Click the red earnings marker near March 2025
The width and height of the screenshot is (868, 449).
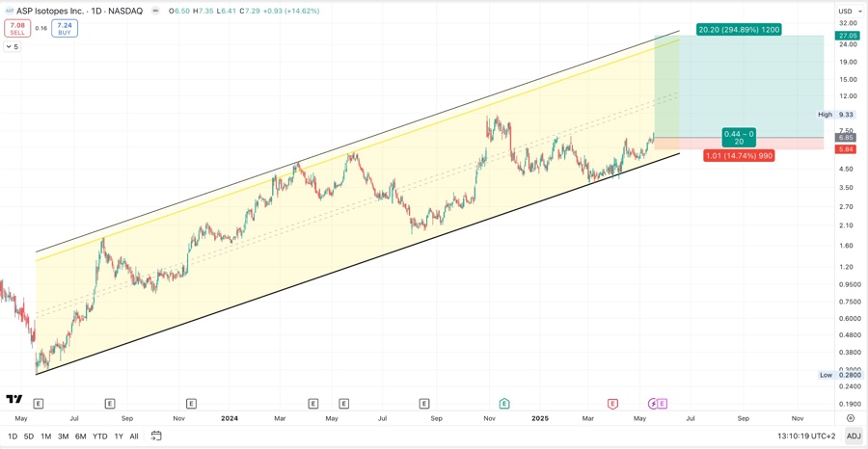coord(612,404)
